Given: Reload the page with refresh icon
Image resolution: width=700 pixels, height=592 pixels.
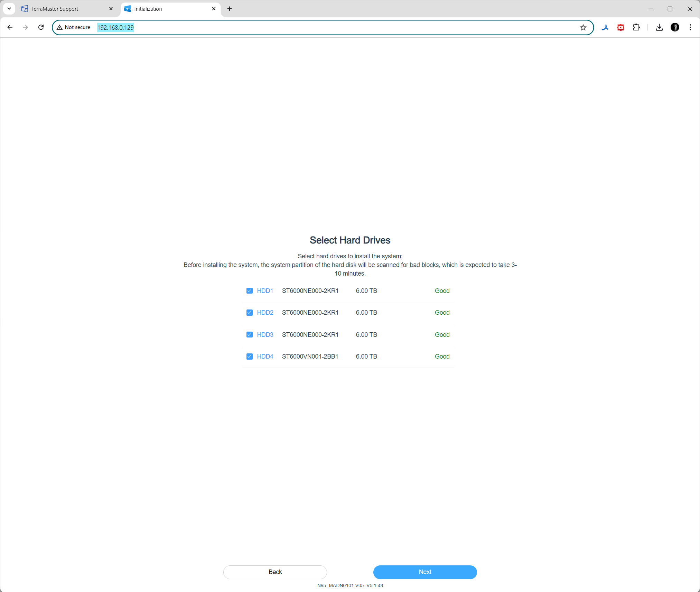Looking at the screenshot, I should coord(41,27).
